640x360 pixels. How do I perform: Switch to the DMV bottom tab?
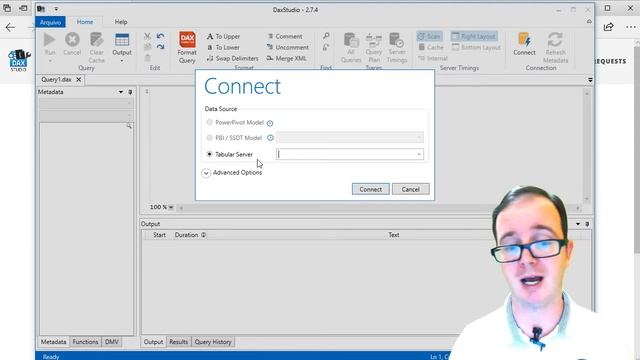point(112,342)
